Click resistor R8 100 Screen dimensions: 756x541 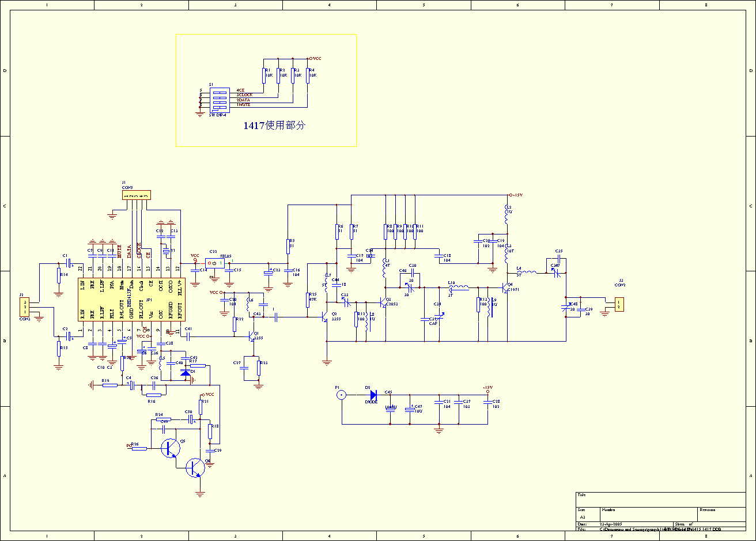(x=385, y=231)
